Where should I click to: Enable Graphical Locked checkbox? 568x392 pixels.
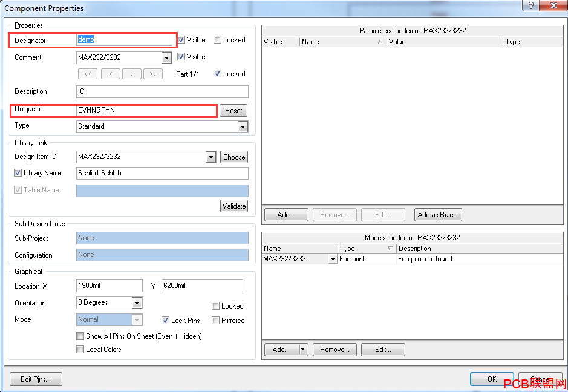[215, 305]
